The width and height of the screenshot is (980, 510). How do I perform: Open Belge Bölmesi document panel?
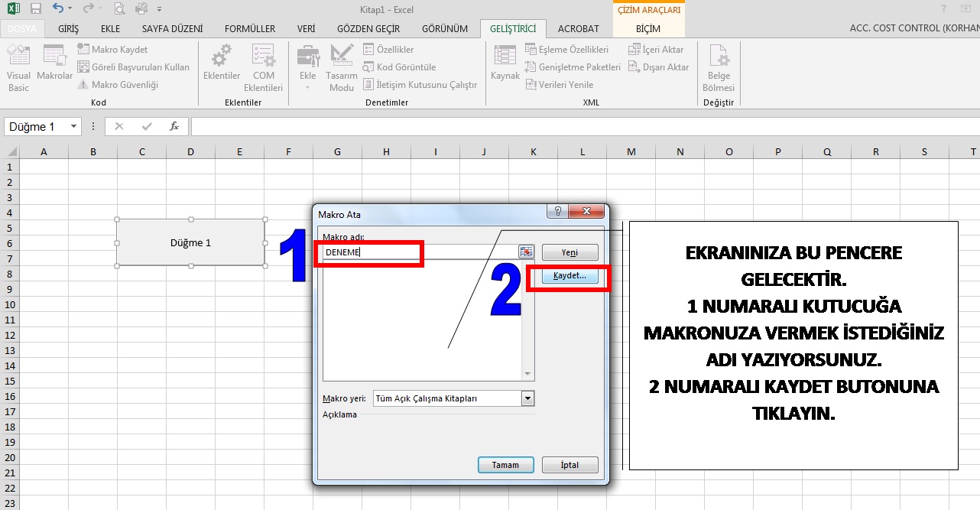tap(719, 68)
